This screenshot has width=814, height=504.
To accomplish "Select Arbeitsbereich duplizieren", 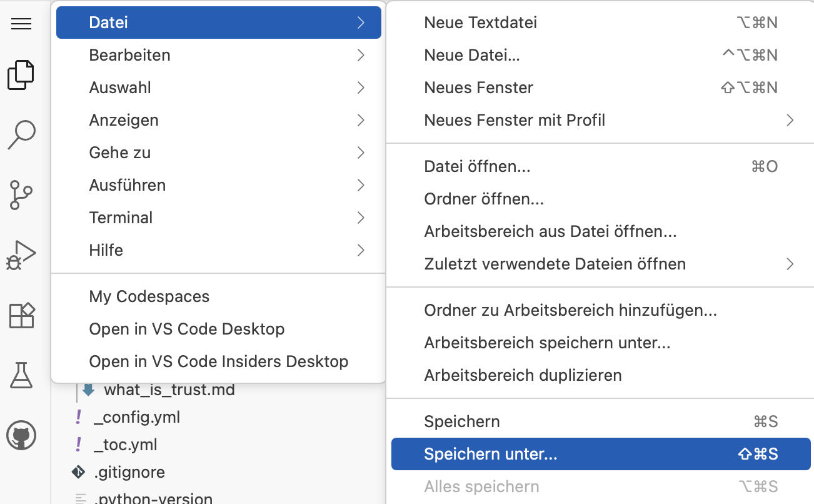I will (601, 375).
